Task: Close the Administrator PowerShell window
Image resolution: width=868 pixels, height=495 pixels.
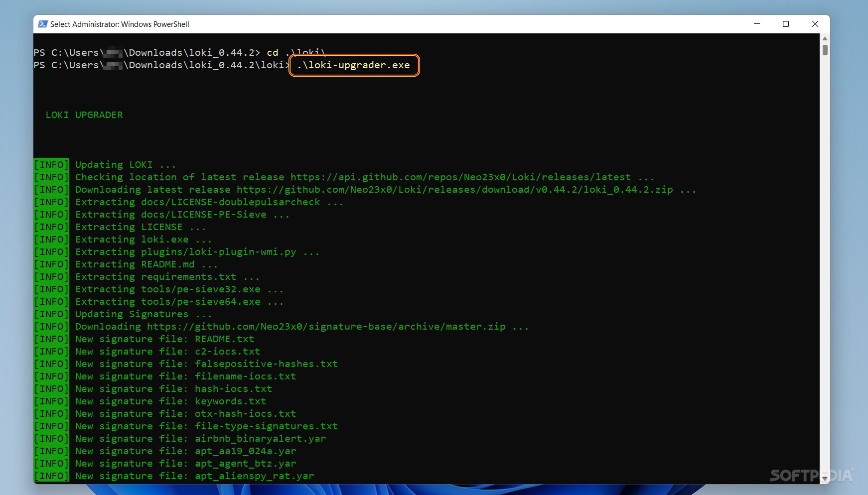Action: click(815, 24)
